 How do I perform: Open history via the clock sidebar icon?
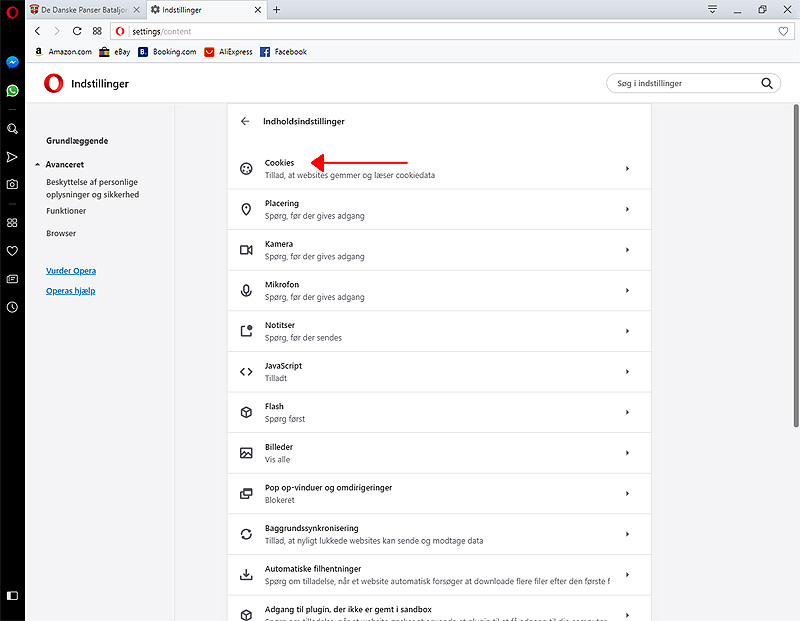click(x=12, y=307)
